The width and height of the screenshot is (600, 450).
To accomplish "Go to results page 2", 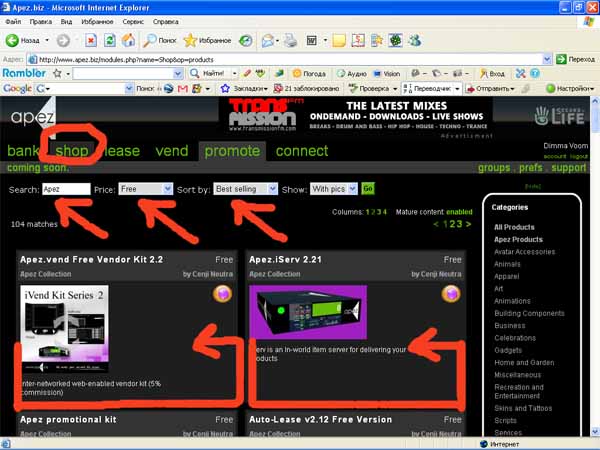I will click(x=453, y=224).
